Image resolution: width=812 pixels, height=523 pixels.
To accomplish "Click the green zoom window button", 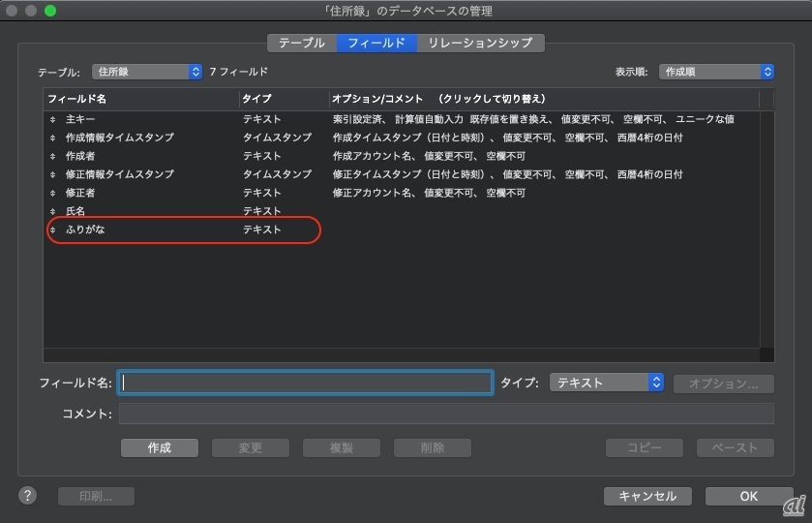I will (50, 11).
